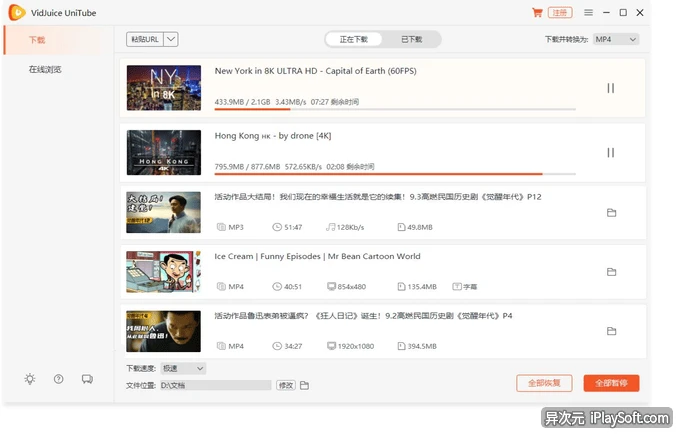Click the 修改 location button
Image resolution: width=680 pixels, height=436 pixels.
pyautogui.click(x=286, y=385)
